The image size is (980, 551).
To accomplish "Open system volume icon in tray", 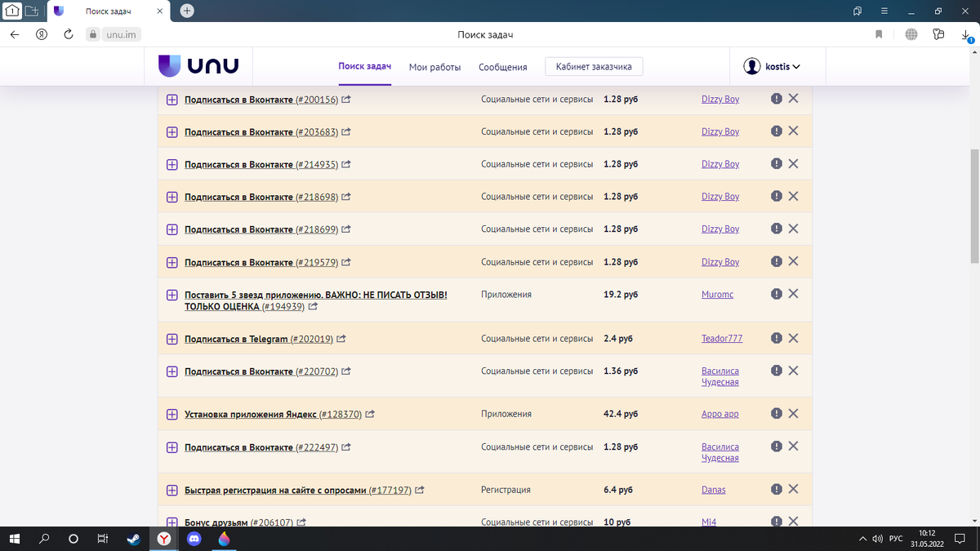I will coord(878,539).
